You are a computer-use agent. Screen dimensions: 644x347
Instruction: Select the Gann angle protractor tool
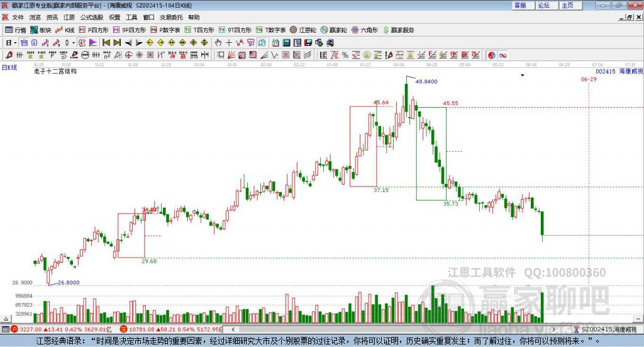coord(117,55)
